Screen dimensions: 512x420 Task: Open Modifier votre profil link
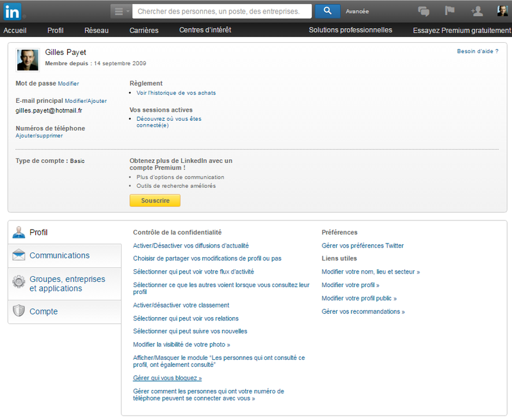(350, 285)
